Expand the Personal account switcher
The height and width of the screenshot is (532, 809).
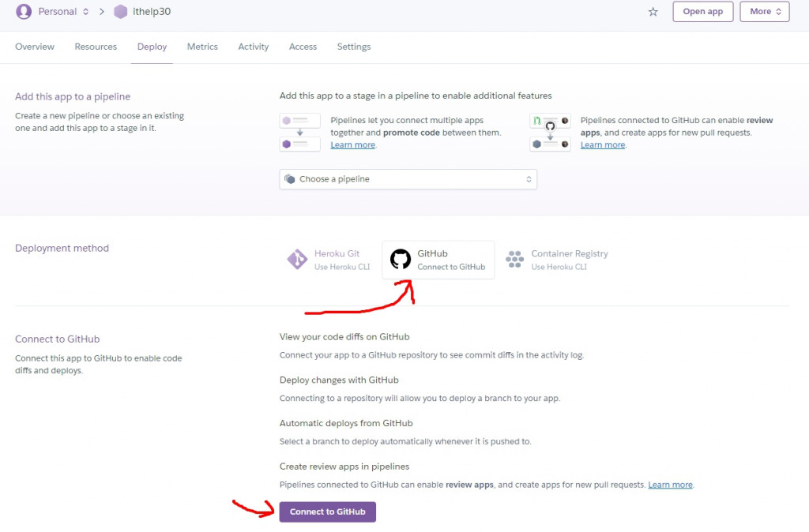63,11
